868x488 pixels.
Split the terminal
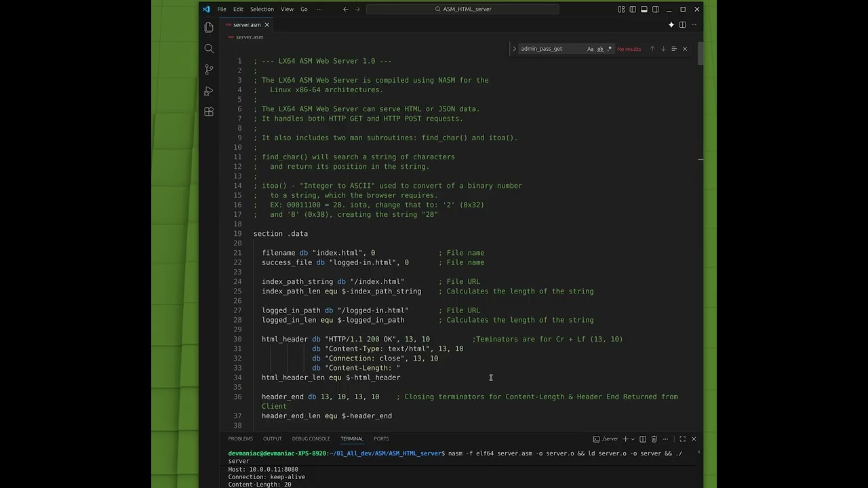coord(644,439)
